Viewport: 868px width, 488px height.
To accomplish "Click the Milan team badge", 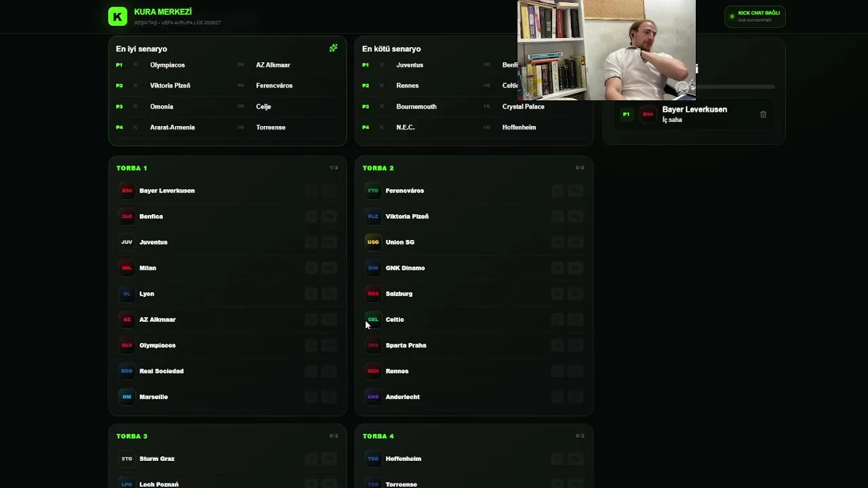I will (127, 268).
